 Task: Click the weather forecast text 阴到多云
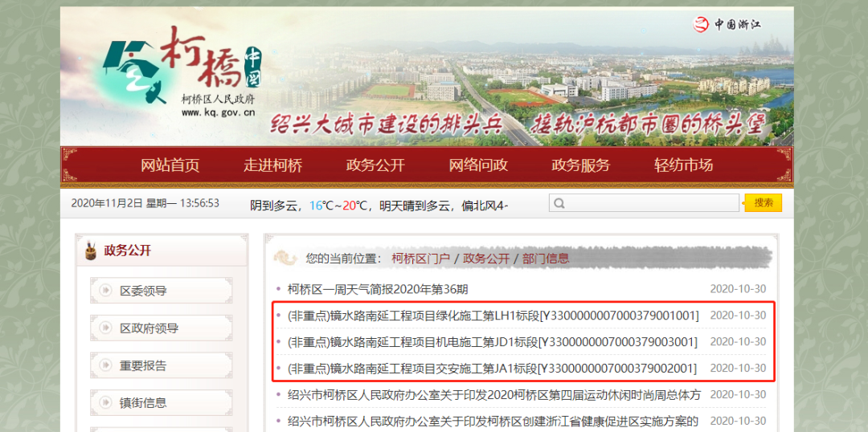(276, 206)
